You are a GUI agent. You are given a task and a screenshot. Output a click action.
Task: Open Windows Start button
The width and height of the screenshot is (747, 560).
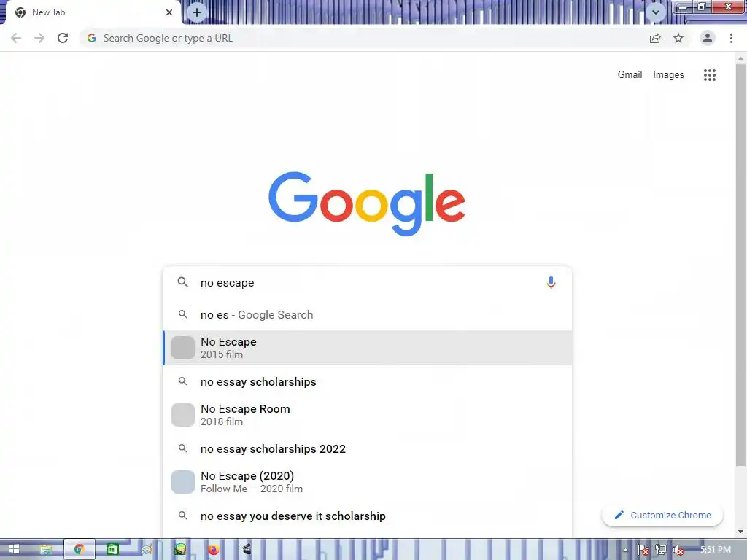[14, 550]
